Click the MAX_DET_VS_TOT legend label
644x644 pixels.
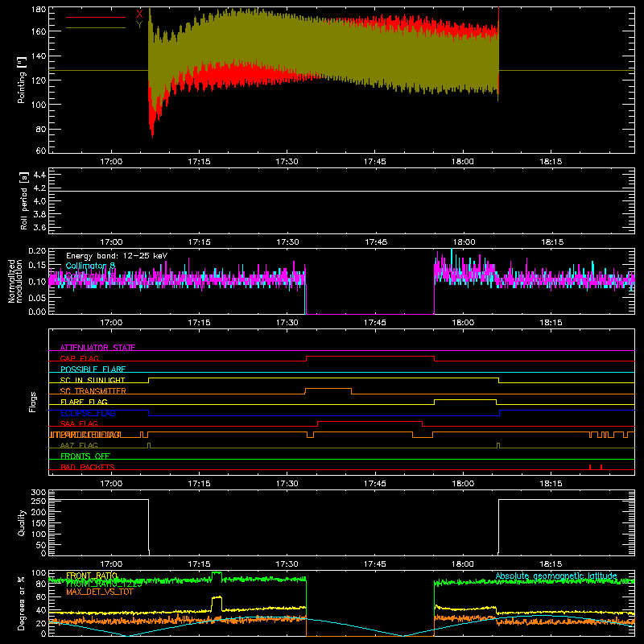point(100,592)
